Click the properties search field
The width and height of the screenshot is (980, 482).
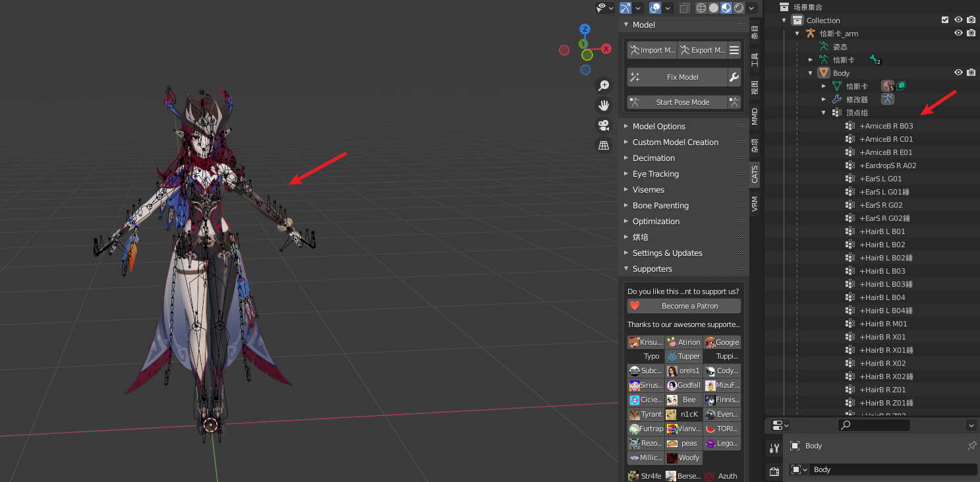(874, 425)
